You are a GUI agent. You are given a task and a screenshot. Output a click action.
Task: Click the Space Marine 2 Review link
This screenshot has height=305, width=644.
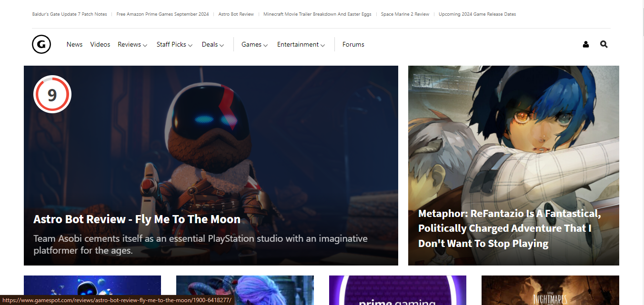405,14
